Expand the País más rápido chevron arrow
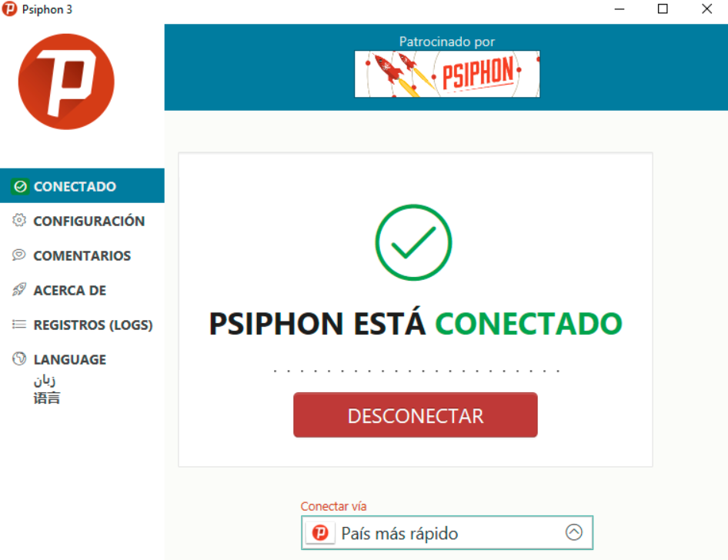Screen dimensions: 728x560 (x=574, y=532)
